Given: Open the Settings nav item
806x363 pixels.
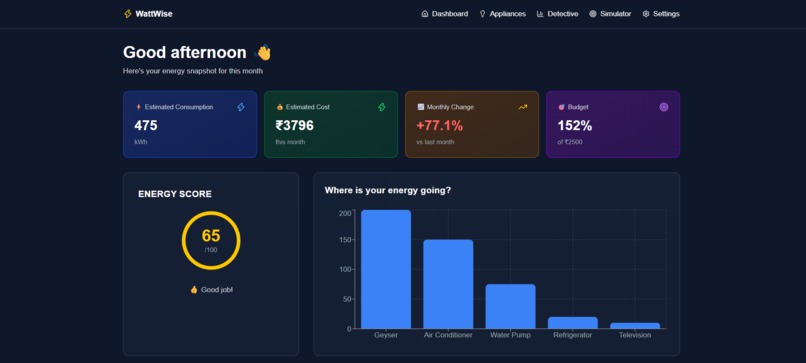Looking at the screenshot, I should pyautogui.click(x=661, y=14).
